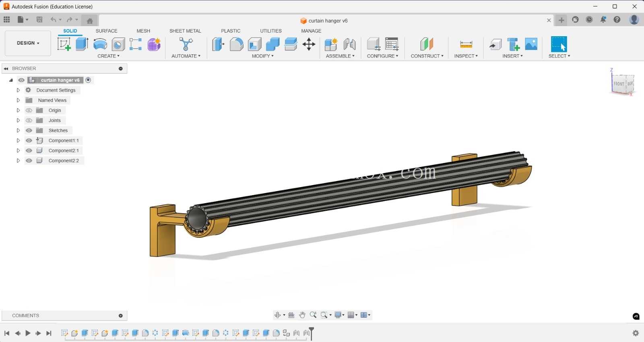Click the New Component icon
Screen dimensions: 644x342
coord(331,44)
